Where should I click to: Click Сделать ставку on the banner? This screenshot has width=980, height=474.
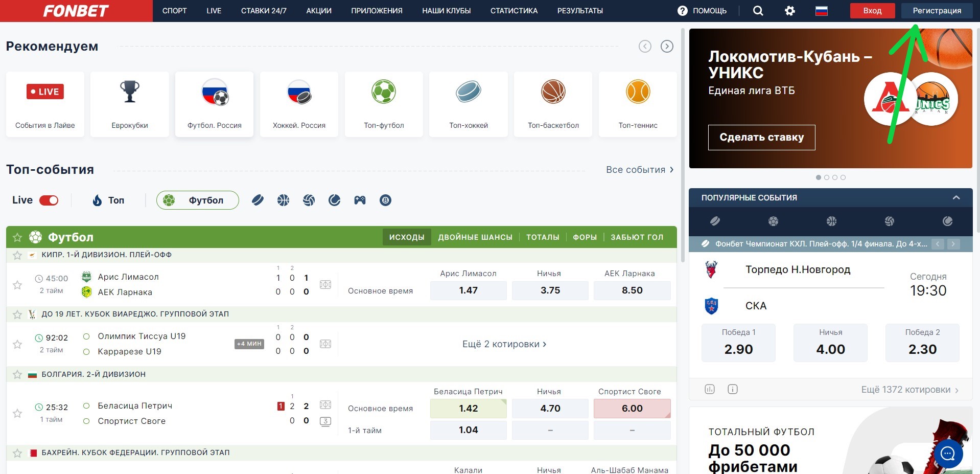tap(761, 138)
